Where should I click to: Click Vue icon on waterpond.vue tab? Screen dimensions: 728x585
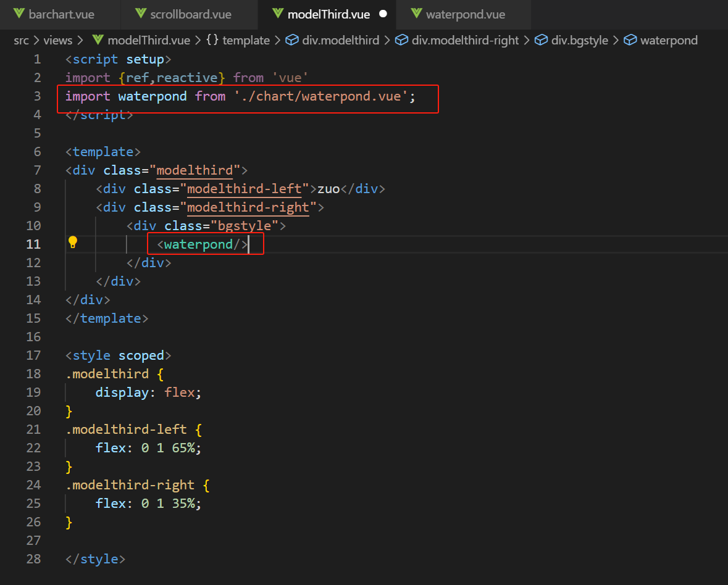(x=416, y=14)
